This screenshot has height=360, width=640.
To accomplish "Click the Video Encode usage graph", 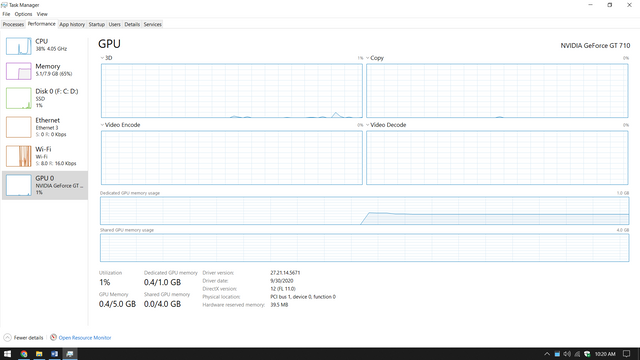I will pyautogui.click(x=232, y=158).
